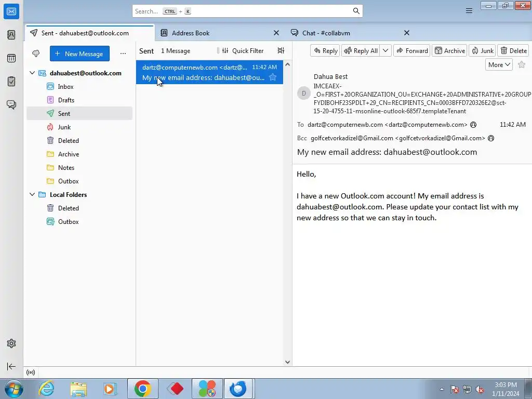Click Bcc address golfcetvorkadizel@Gmail.com

click(397, 138)
